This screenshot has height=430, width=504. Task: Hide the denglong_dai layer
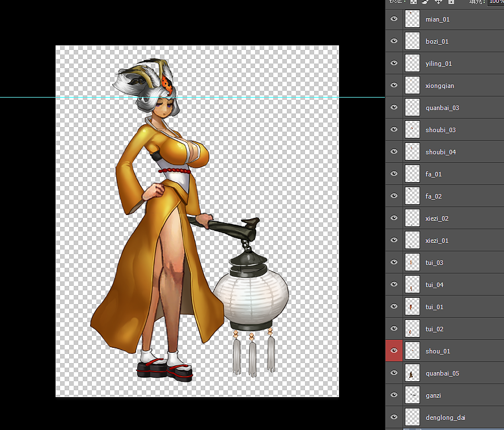[x=394, y=417]
